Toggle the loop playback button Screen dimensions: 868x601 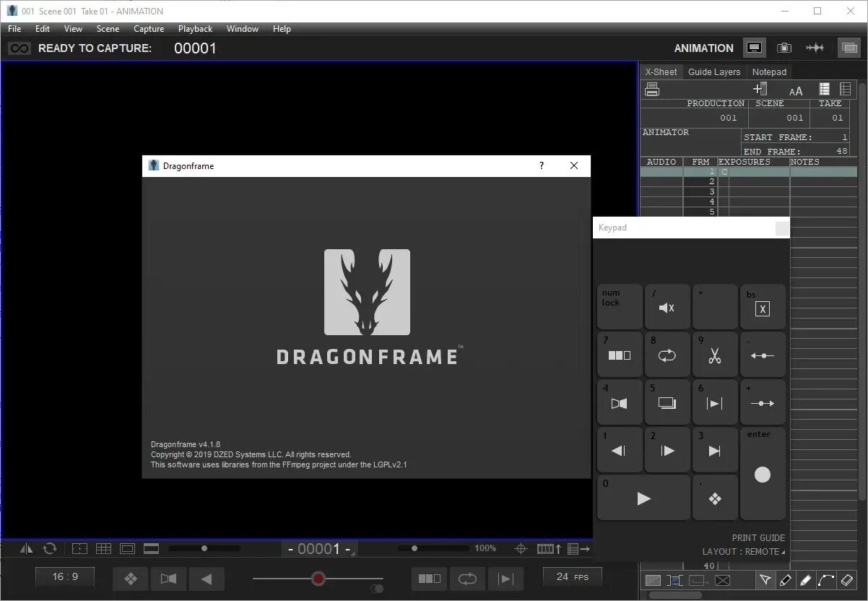pyautogui.click(x=467, y=579)
